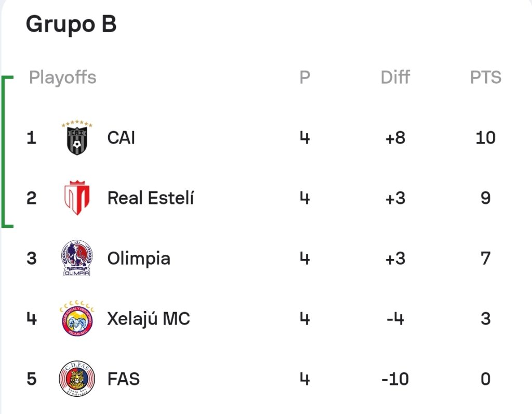The width and height of the screenshot is (532, 414).
Task: Open the FAS team name
Action: click(124, 379)
